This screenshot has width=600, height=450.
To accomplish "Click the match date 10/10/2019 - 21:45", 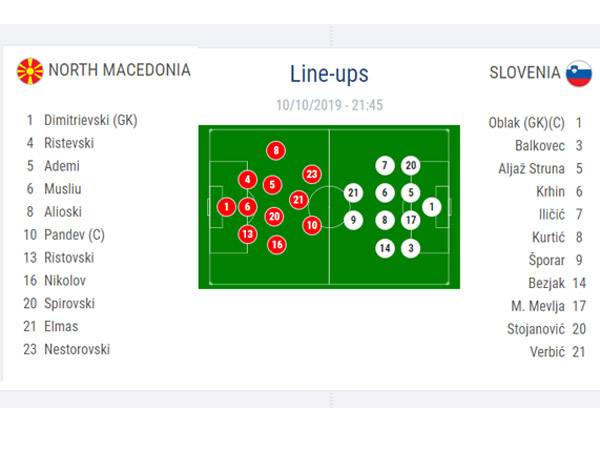I will pyautogui.click(x=329, y=104).
